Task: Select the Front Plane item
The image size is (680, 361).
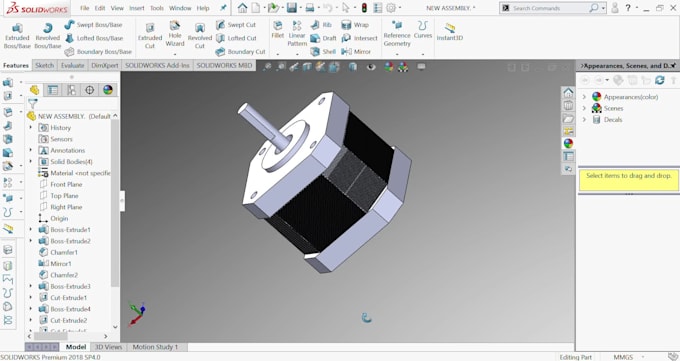Action: 60,184
